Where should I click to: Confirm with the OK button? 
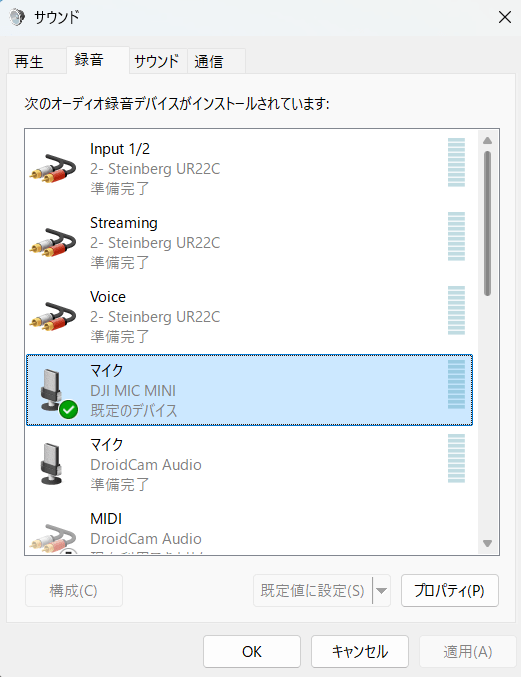pos(252,651)
